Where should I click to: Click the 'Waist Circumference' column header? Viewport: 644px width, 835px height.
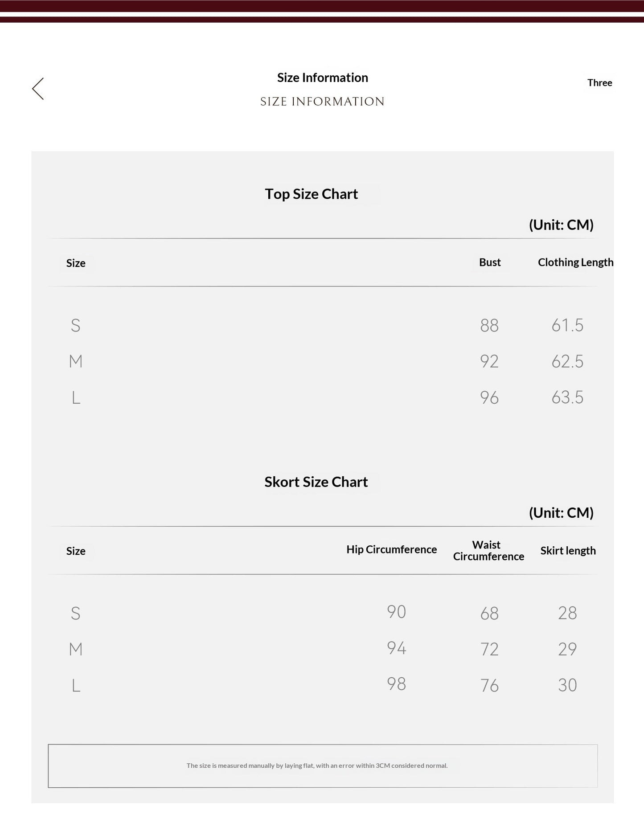[488, 551]
